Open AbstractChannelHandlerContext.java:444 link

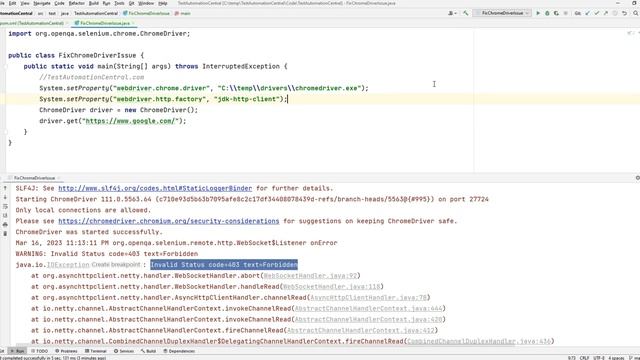[369, 308]
